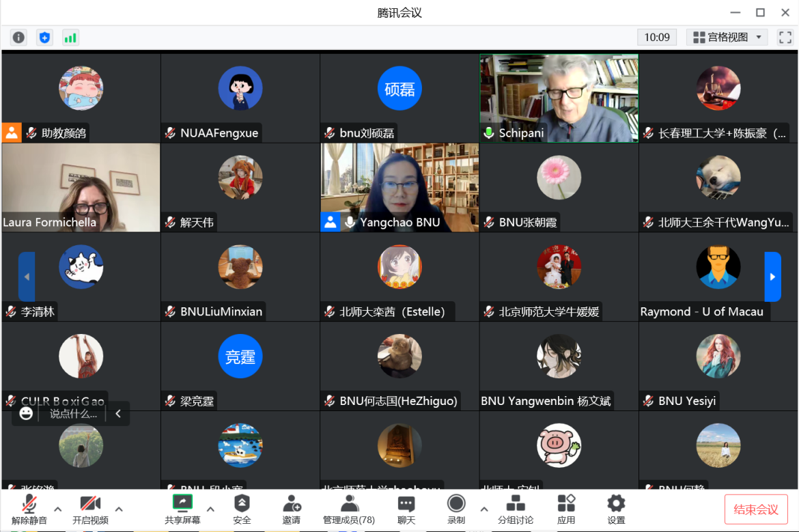Viewport: 799px width, 532px height.
Task: Open the 应用 apps icon
Action: tap(566, 509)
